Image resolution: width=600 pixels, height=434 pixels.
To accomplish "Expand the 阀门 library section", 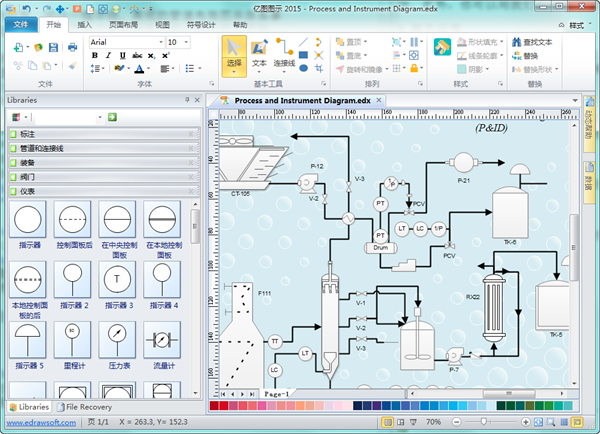I will point(100,176).
